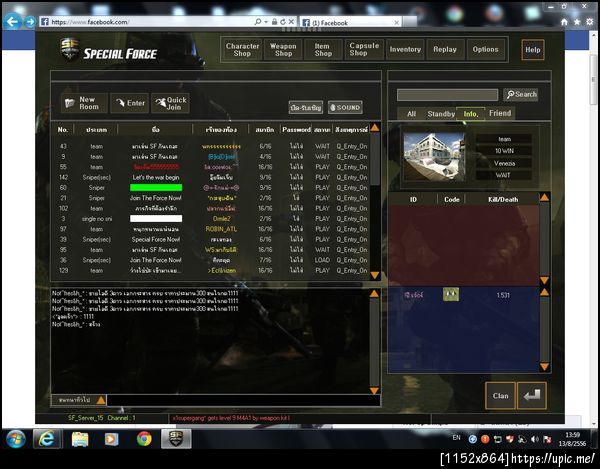Click the rank badge icon of blue team player

451,294
